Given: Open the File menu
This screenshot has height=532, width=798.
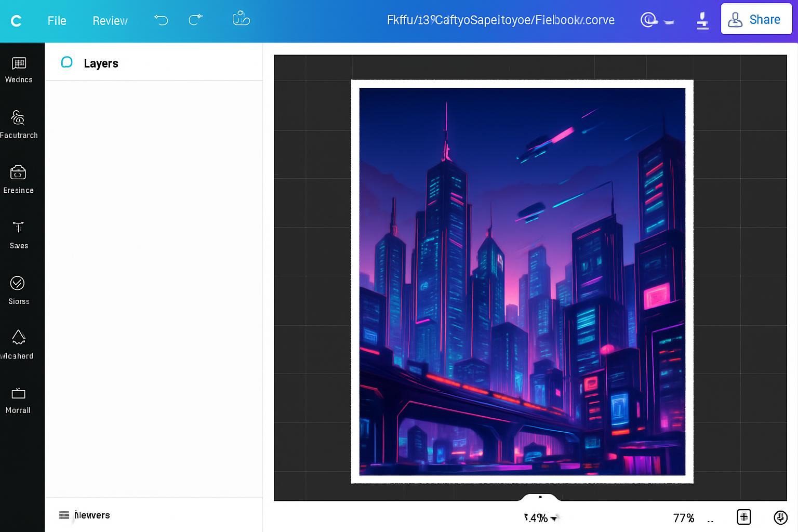Looking at the screenshot, I should [57, 21].
